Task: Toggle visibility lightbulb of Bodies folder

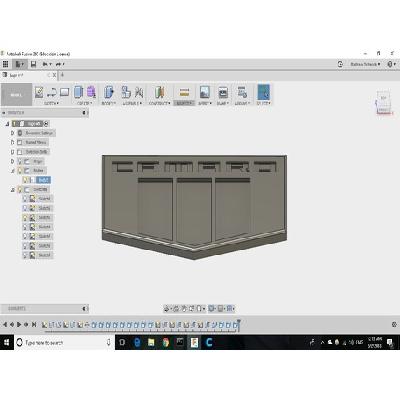Action: (x=20, y=171)
